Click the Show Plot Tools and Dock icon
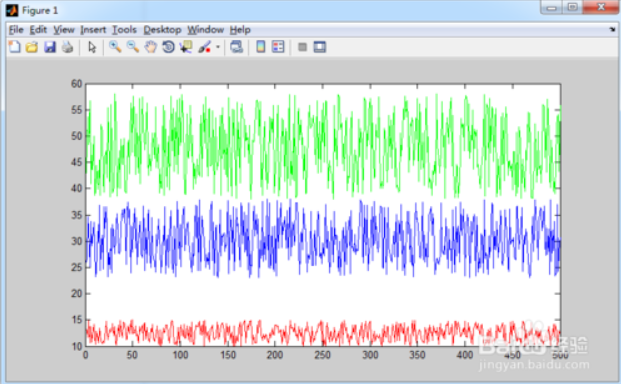This screenshot has width=621, height=384. 320,47
